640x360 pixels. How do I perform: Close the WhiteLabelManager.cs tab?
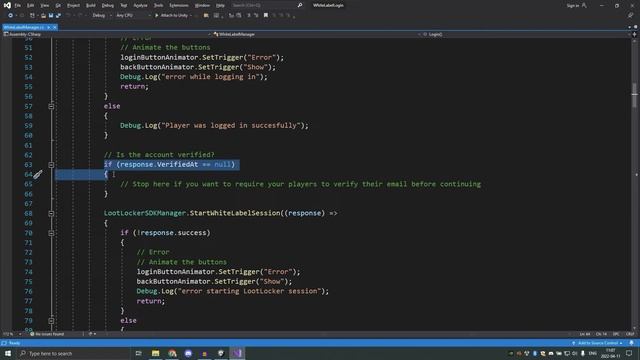(55, 27)
